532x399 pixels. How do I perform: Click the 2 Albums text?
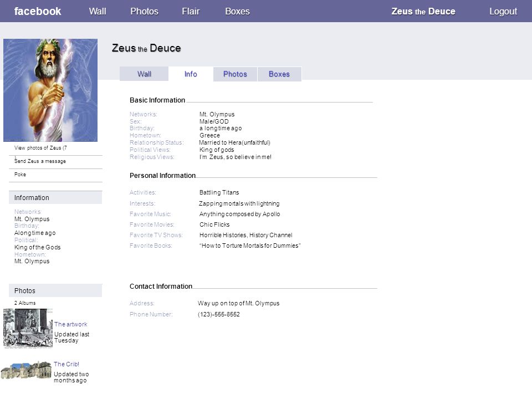[25, 303]
